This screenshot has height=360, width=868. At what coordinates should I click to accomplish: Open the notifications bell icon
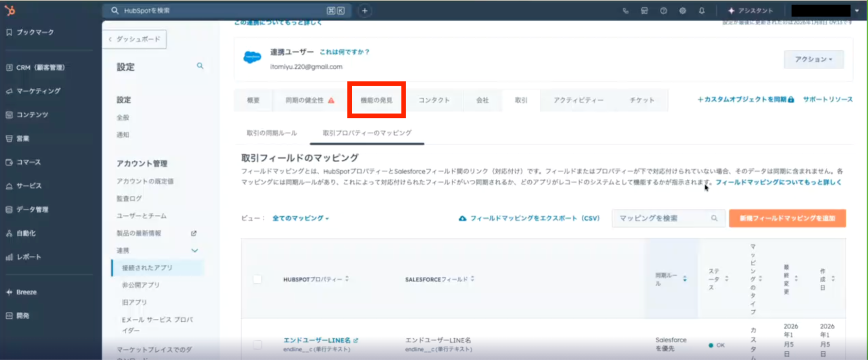point(702,11)
